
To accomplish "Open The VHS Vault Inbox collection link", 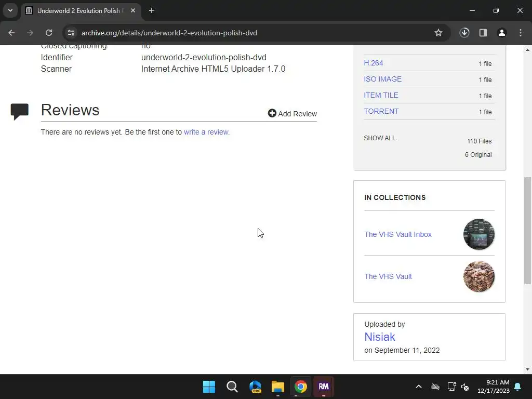I will tap(398, 234).
